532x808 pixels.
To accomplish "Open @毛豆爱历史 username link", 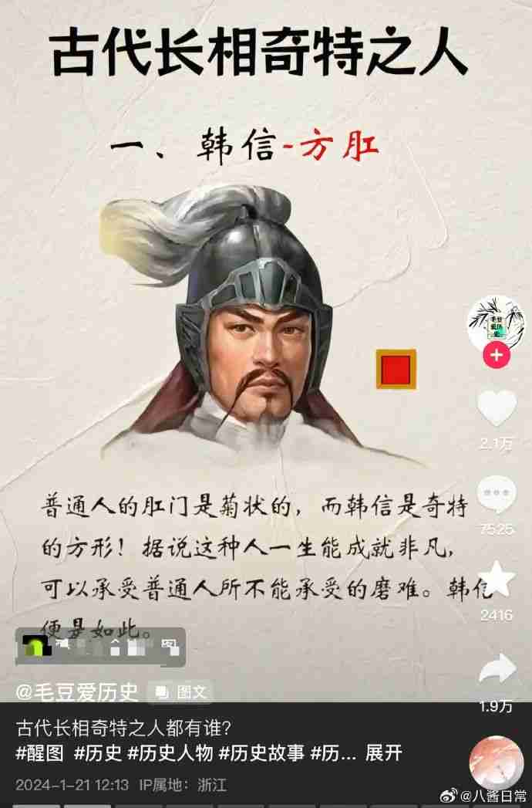I will [x=77, y=692].
